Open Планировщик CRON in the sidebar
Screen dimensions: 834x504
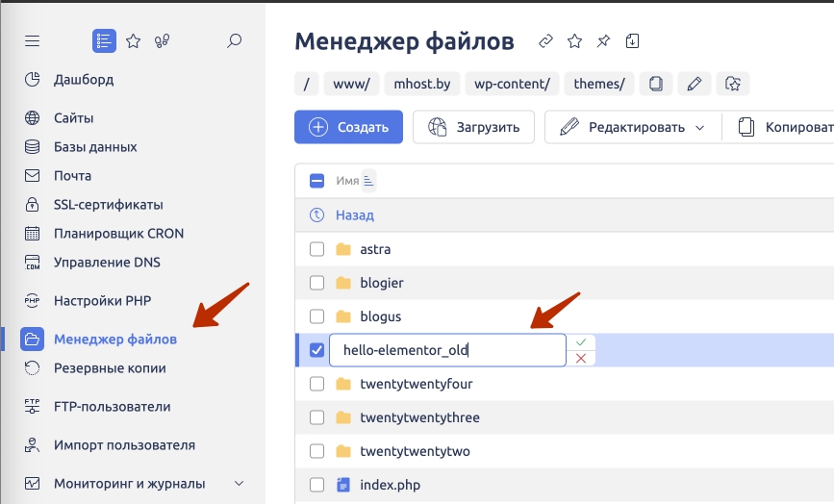pos(118,234)
